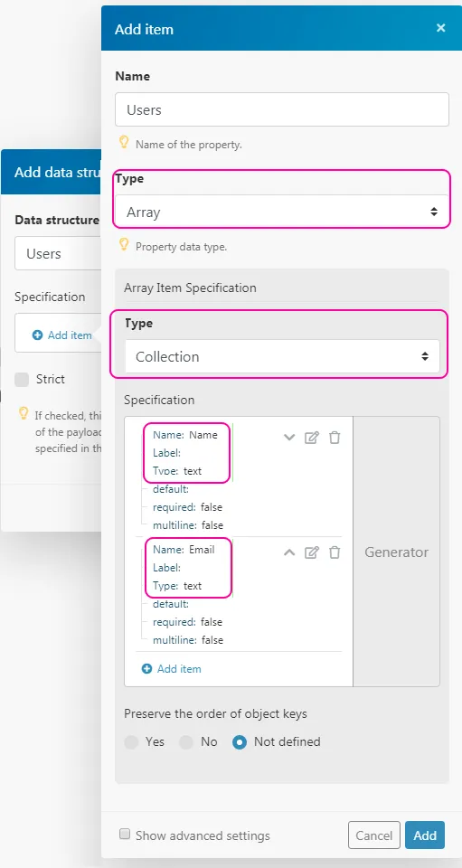The height and width of the screenshot is (868, 462).
Task: Move the Email item up with chevron
Action: pos(289,552)
